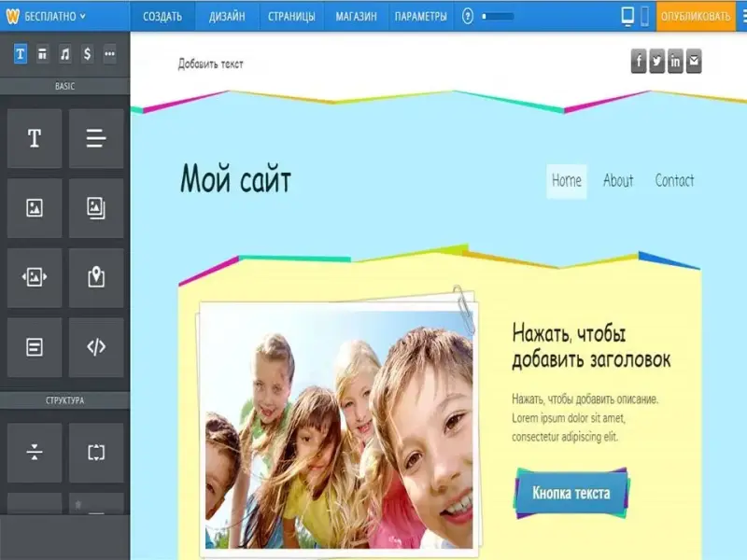The width and height of the screenshot is (747, 560).
Task: Choose the Slideshow element tile
Action: coord(35,277)
